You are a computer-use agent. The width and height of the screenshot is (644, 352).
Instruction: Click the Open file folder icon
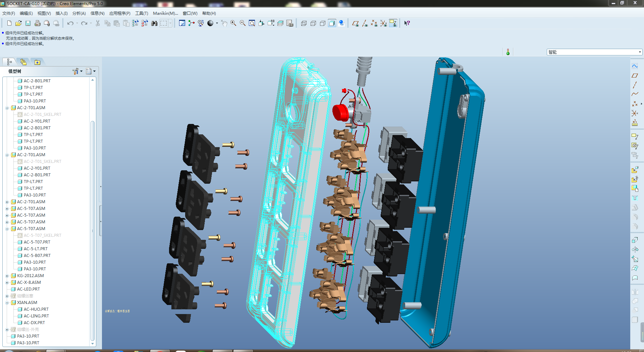coord(18,23)
